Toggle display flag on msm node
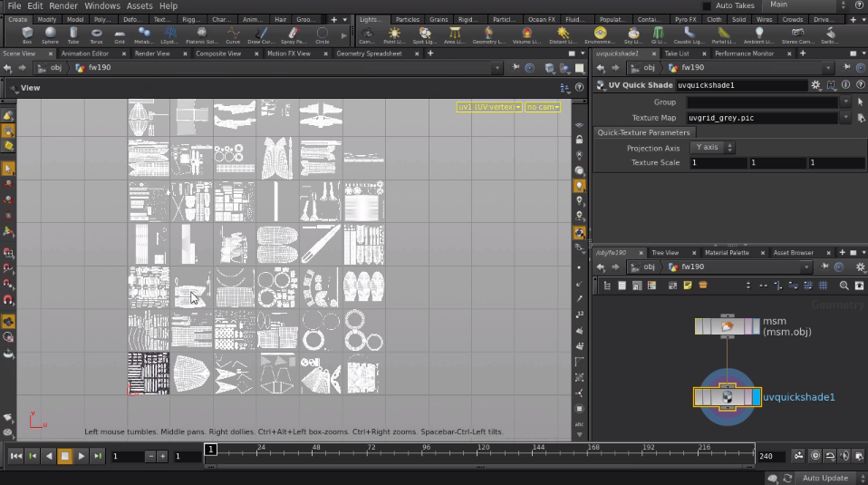 757,326
